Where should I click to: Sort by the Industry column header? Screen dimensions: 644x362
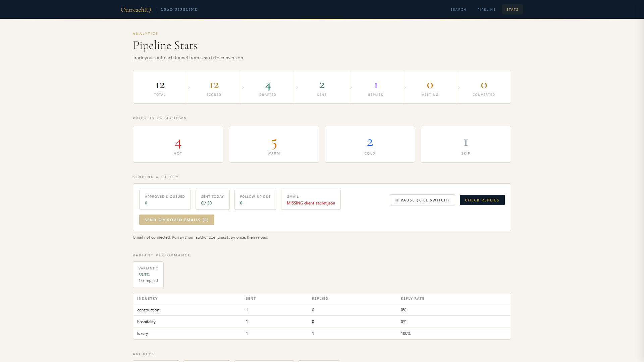point(147,298)
